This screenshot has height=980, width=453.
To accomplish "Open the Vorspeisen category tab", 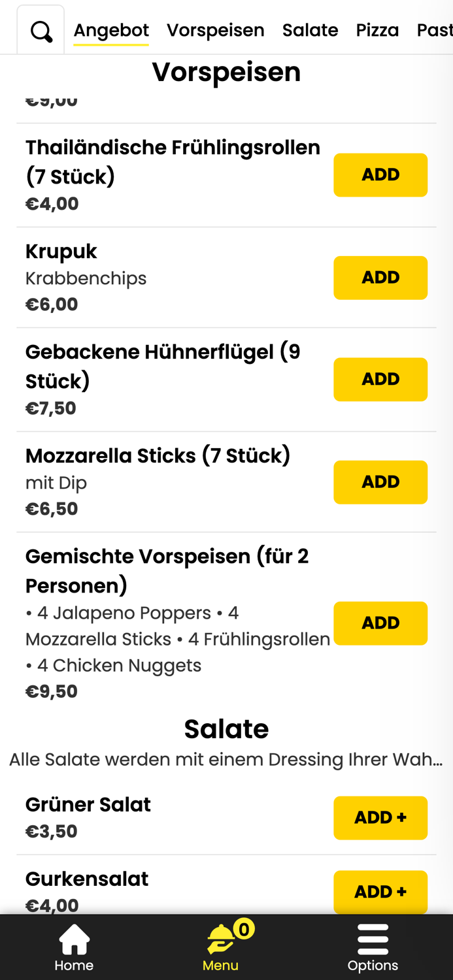I will [x=215, y=30].
